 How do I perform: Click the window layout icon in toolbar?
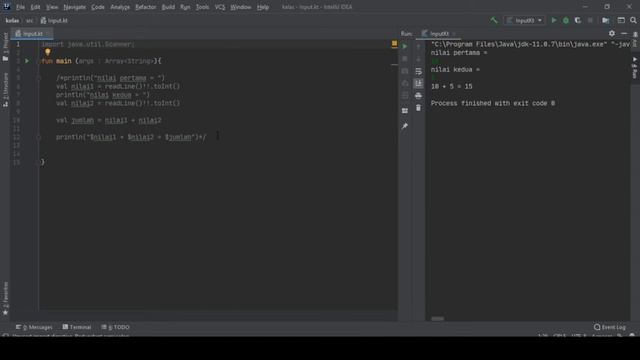point(621,20)
